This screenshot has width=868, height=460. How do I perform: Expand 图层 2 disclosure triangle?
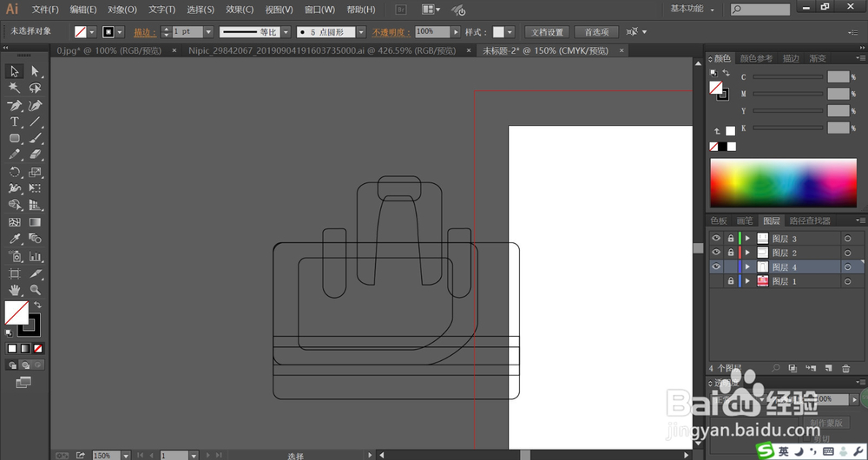[747, 253]
